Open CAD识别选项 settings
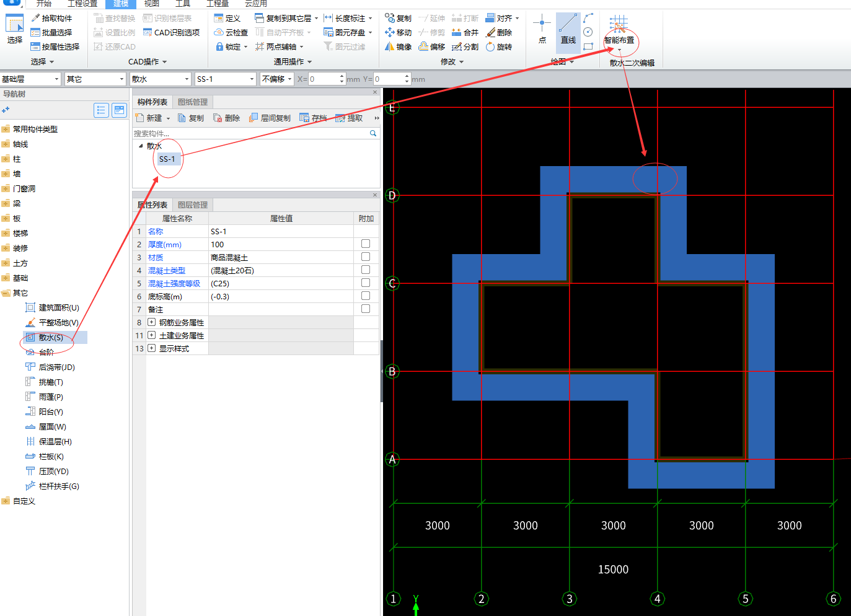This screenshot has width=851, height=616. pyautogui.click(x=172, y=32)
